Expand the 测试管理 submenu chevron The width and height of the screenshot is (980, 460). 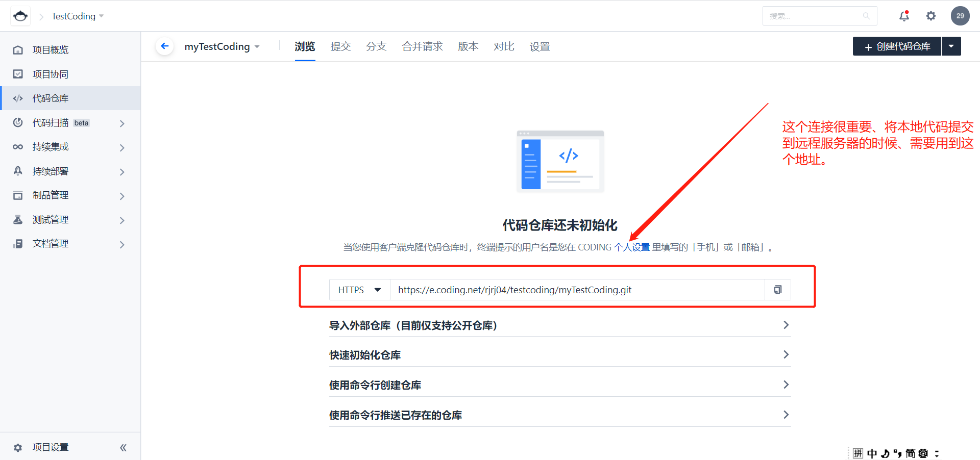tap(122, 220)
